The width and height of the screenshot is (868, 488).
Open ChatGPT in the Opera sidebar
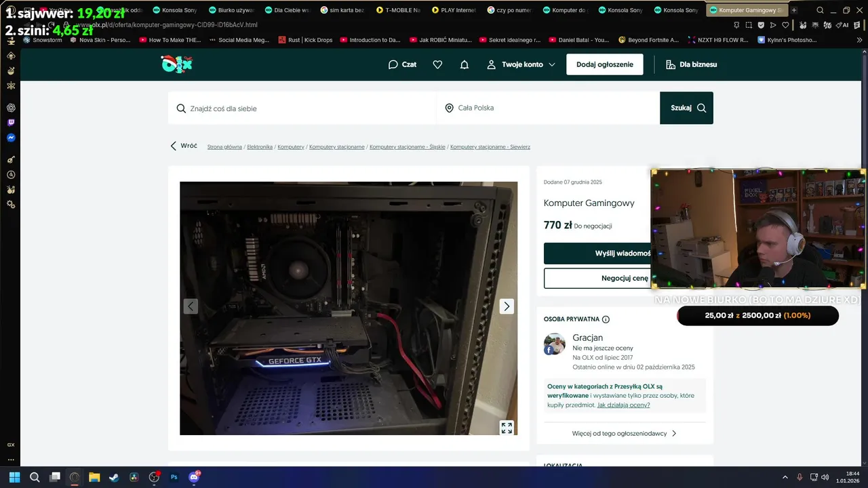click(11, 108)
